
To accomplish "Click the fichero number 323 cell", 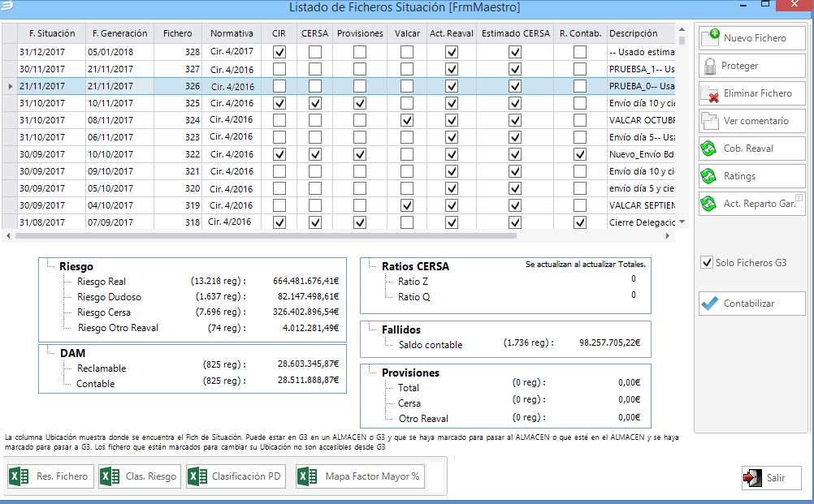I will (x=178, y=137).
